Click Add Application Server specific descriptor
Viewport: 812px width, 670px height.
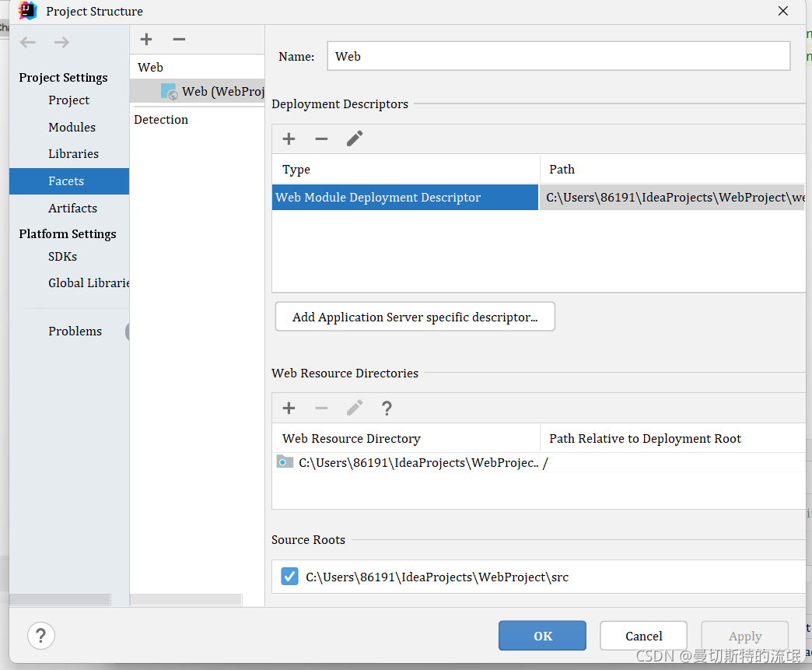[415, 317]
